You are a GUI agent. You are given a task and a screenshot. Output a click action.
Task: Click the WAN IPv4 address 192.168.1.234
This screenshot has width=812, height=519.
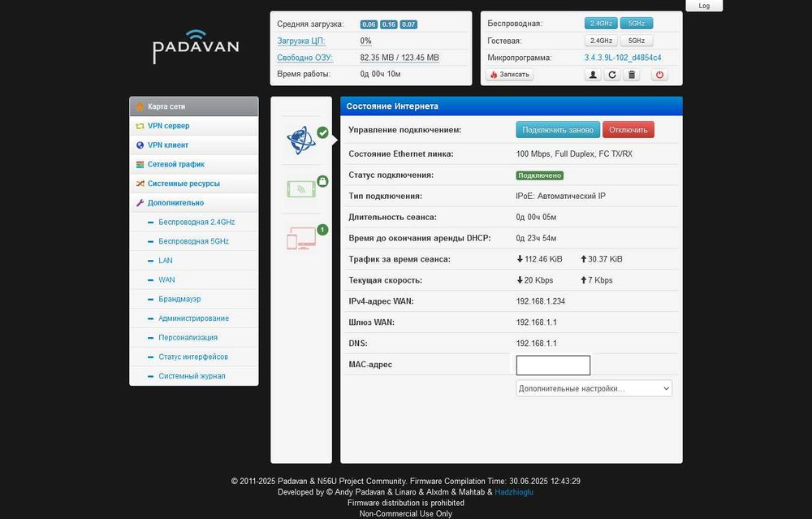tap(540, 301)
